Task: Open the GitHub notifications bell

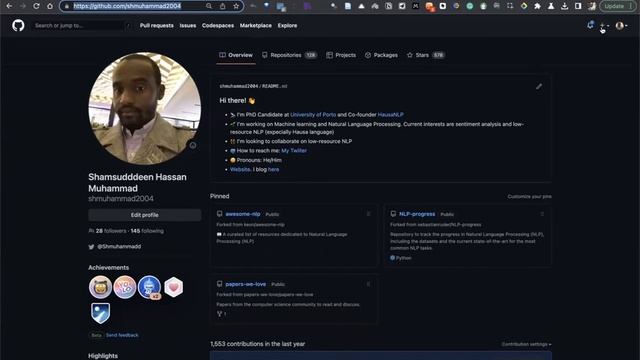Action: 590,25
